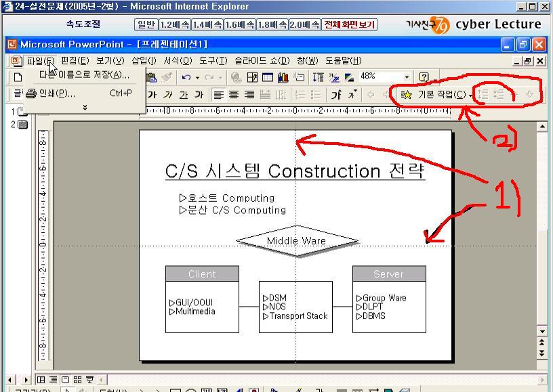Click the Increase Font Size icon
Viewport: 553px width, 392px height.
click(x=336, y=95)
